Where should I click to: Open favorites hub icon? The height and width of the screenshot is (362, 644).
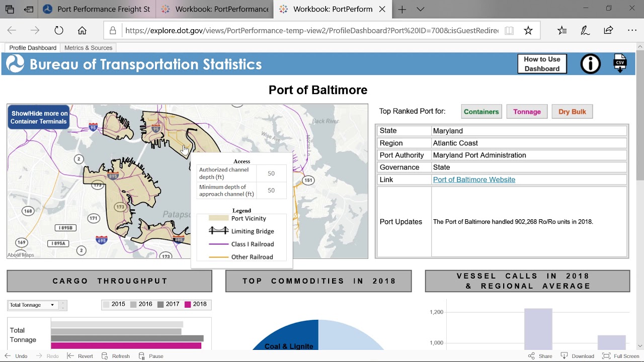click(562, 31)
